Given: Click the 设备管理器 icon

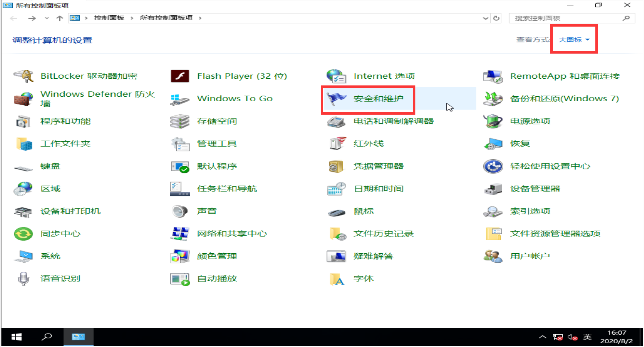Looking at the screenshot, I should pyautogui.click(x=493, y=189).
